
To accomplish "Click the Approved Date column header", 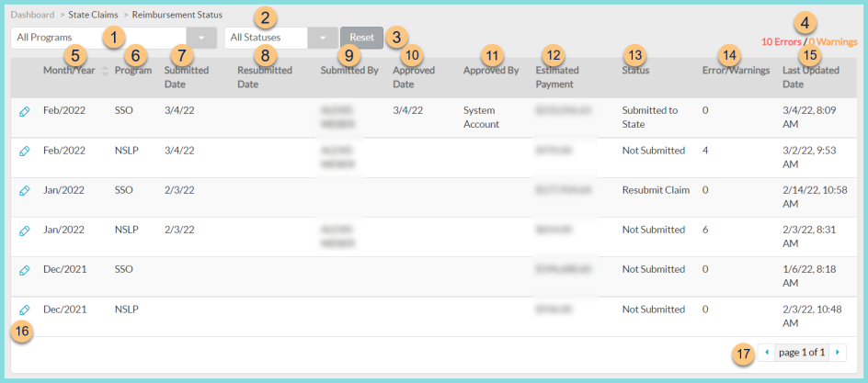I will (x=414, y=77).
